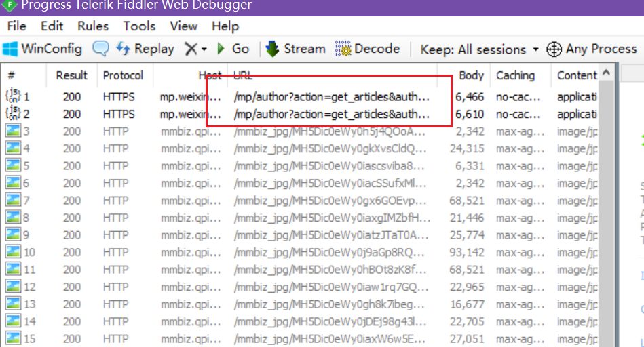644x347 pixels.
Task: Click the Windows logo WinConfig icon
Action: coord(10,49)
